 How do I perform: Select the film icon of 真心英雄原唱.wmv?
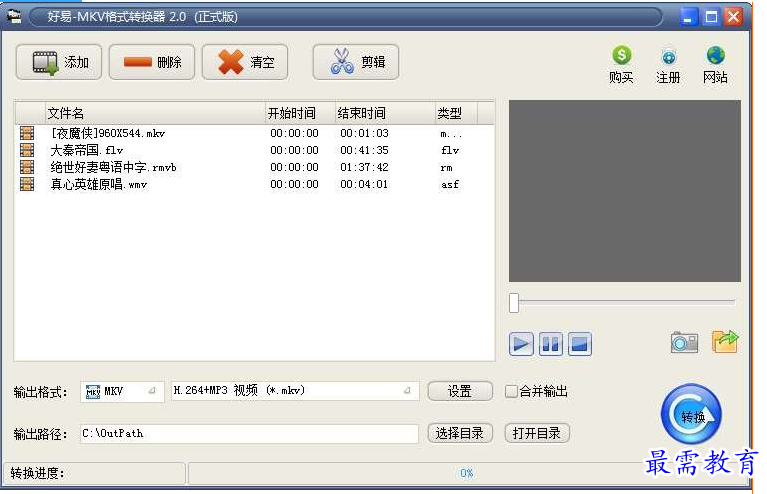27,184
